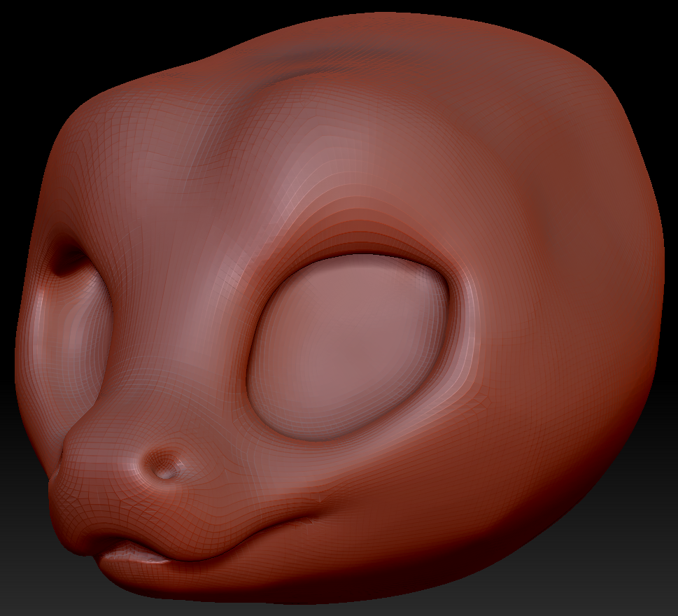Select the protruding lower lip of the model
This screenshot has width=678, height=616.
(x=136, y=554)
